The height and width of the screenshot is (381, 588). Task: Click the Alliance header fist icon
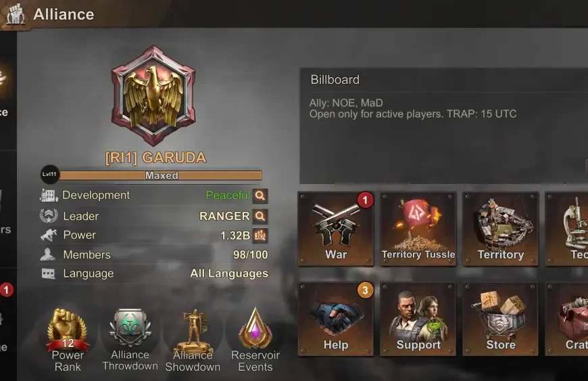(16, 14)
